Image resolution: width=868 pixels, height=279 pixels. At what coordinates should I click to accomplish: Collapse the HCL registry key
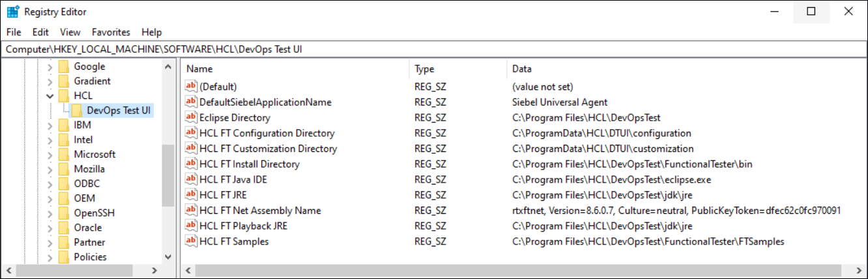pyautogui.click(x=50, y=96)
